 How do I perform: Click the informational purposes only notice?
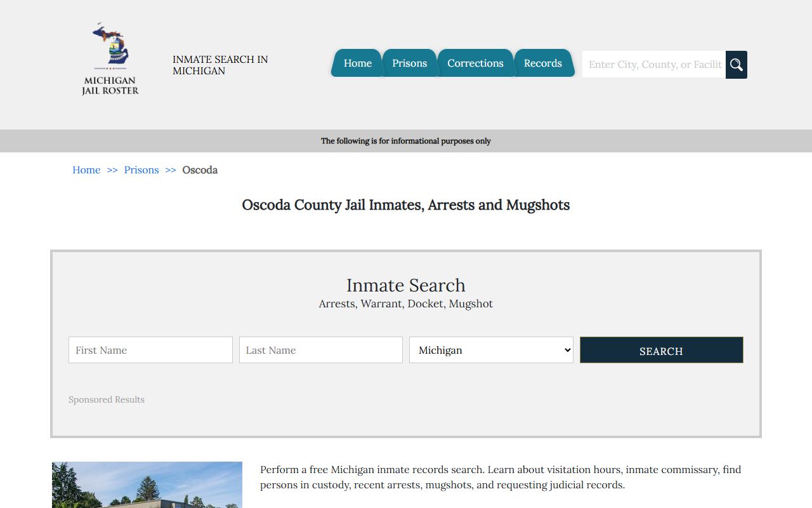click(406, 141)
